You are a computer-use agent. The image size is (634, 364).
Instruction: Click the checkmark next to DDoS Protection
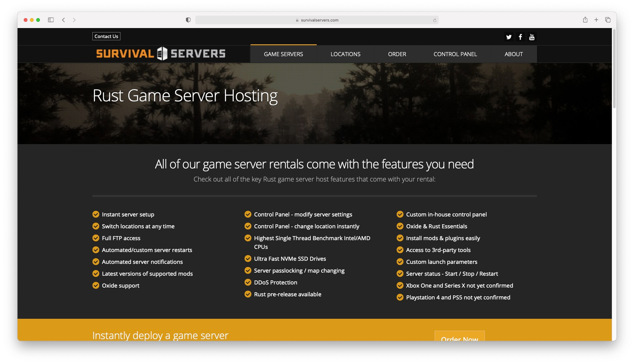tap(248, 282)
